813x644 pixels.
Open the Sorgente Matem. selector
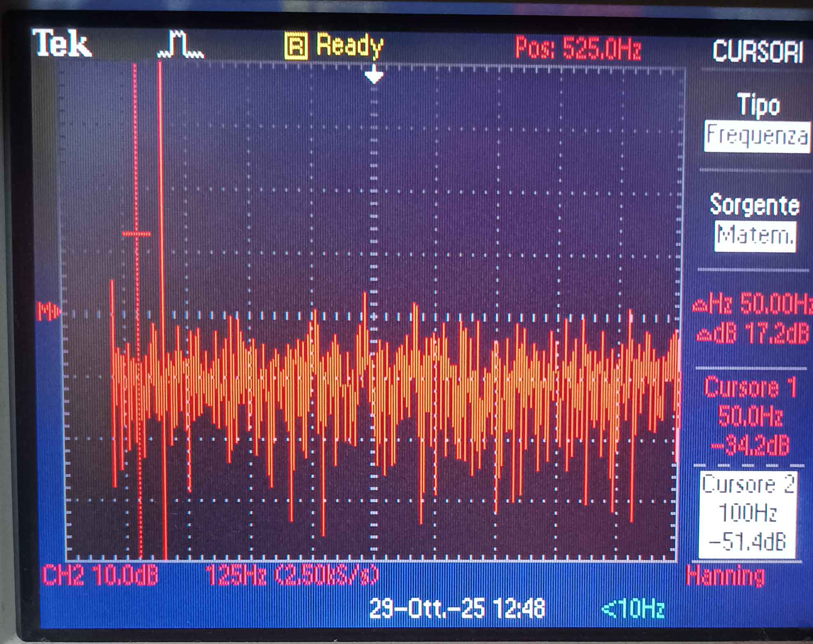(x=755, y=236)
